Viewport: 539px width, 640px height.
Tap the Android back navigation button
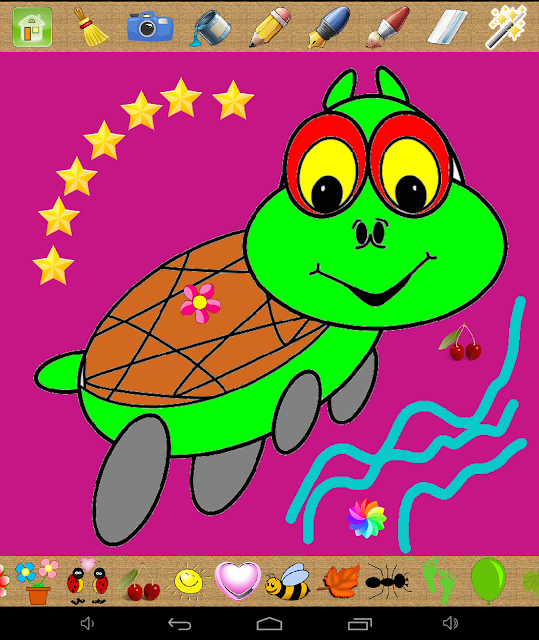tap(180, 624)
